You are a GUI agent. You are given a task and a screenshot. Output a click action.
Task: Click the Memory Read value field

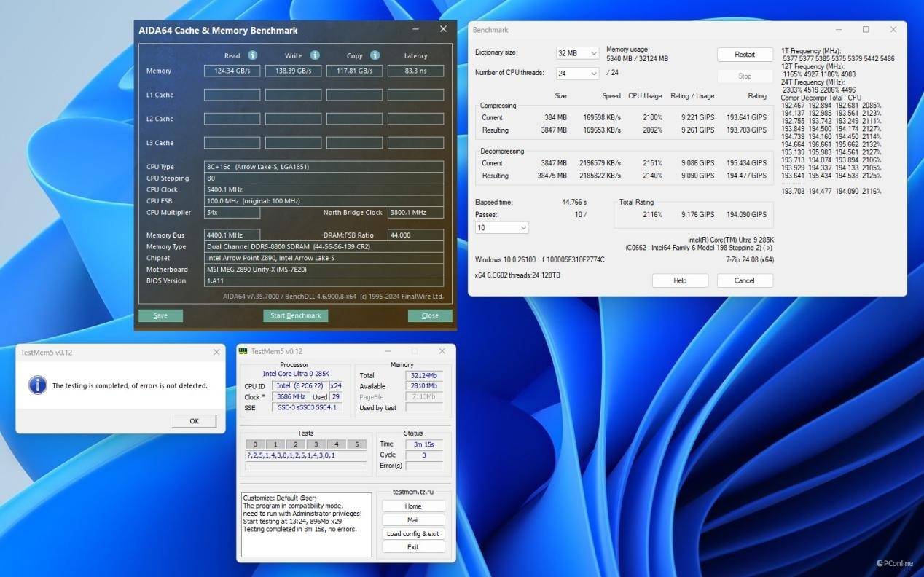232,71
